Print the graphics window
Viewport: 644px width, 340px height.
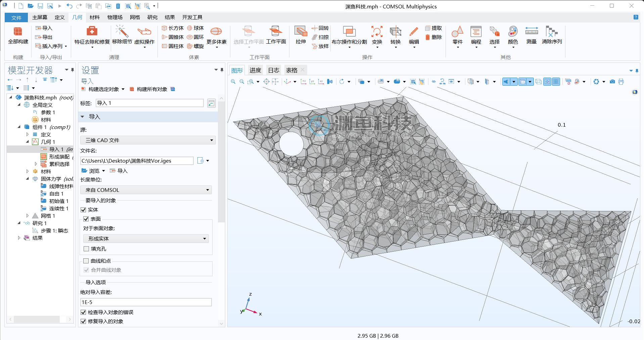621,82
